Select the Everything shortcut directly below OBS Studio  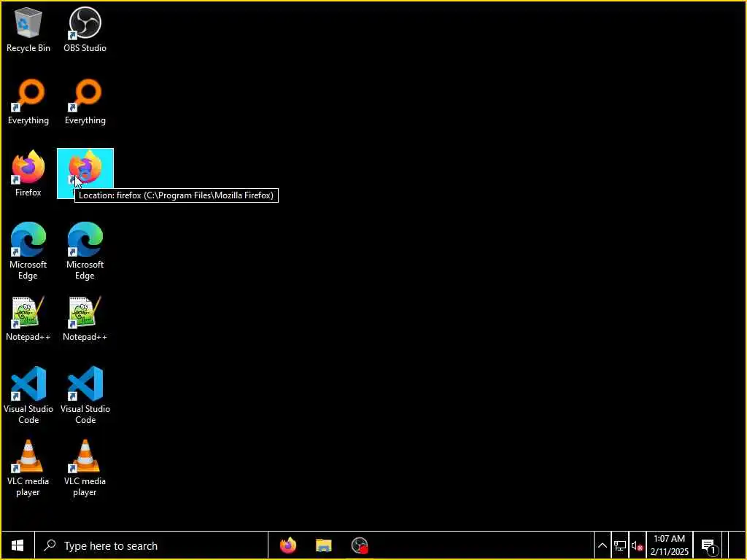[x=85, y=102]
